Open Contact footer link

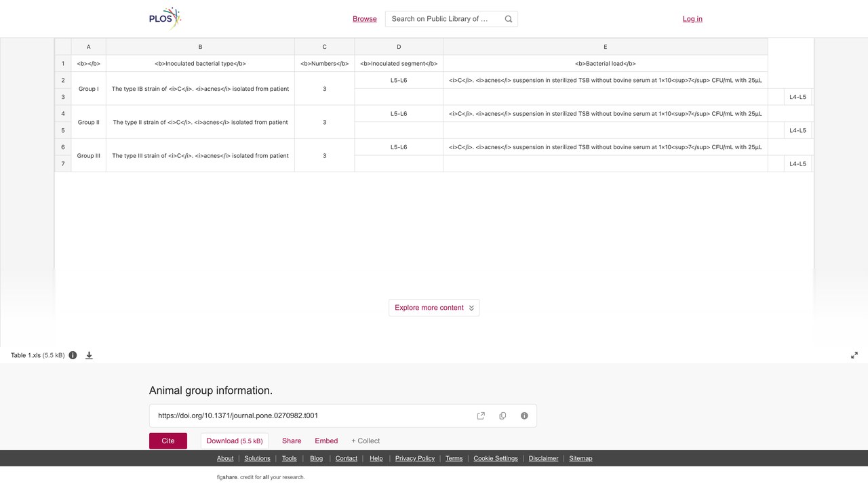pos(347,458)
